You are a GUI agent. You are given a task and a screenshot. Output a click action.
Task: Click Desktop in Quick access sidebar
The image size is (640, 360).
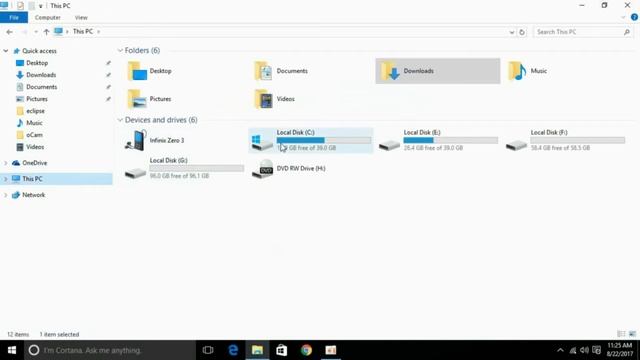[x=37, y=63]
